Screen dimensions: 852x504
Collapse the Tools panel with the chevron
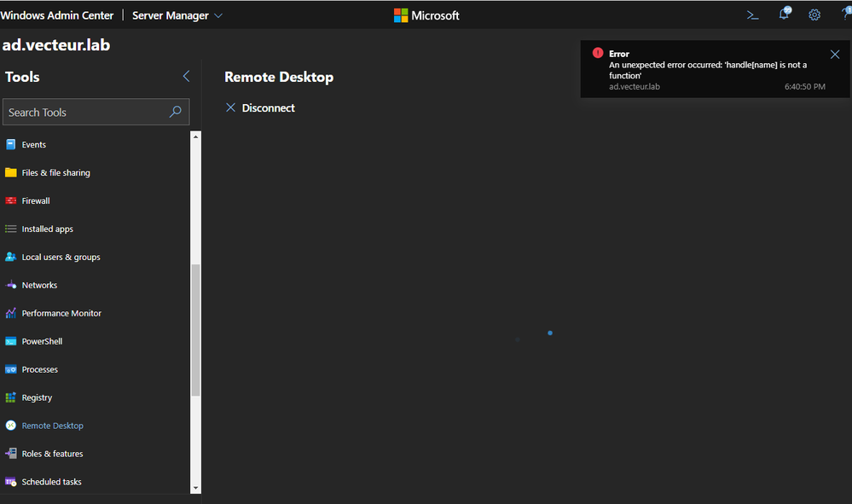(x=187, y=76)
